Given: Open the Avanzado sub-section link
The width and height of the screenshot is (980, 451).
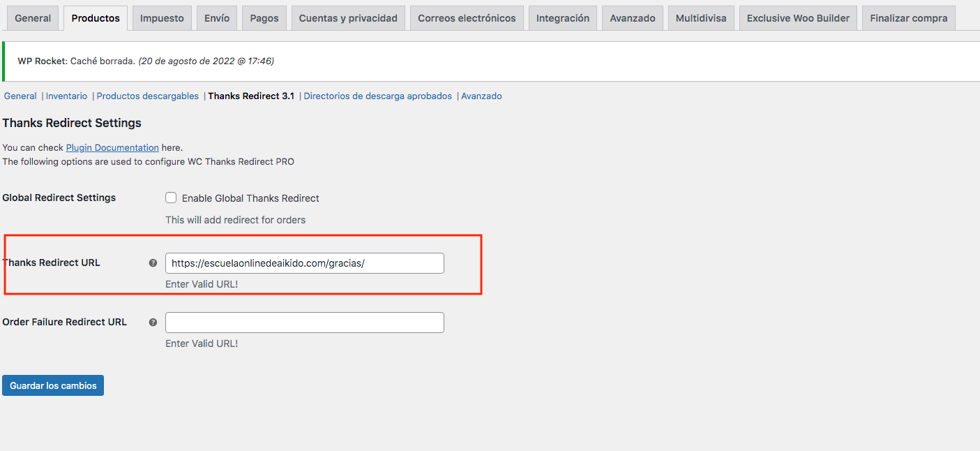Looking at the screenshot, I should point(481,96).
